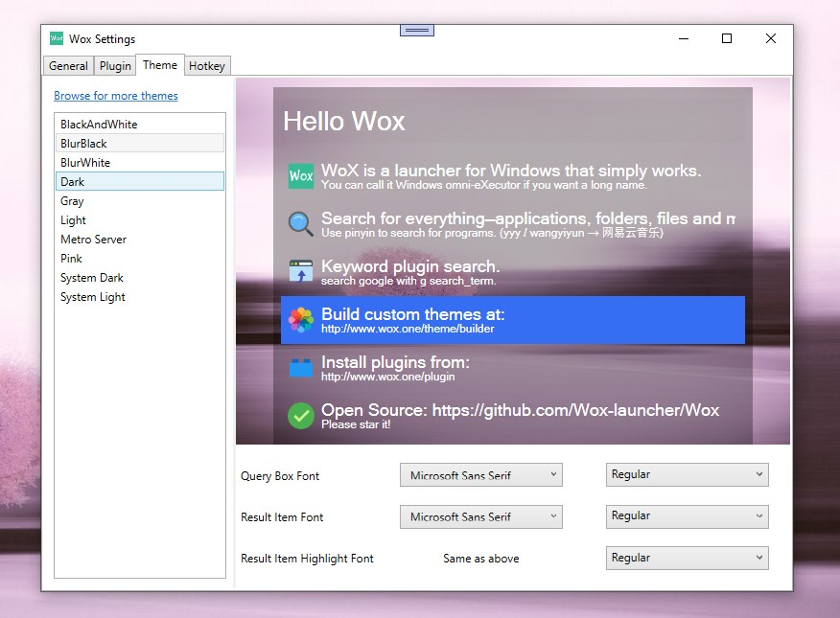Click the green Wox logo icon in preview

[x=301, y=176]
